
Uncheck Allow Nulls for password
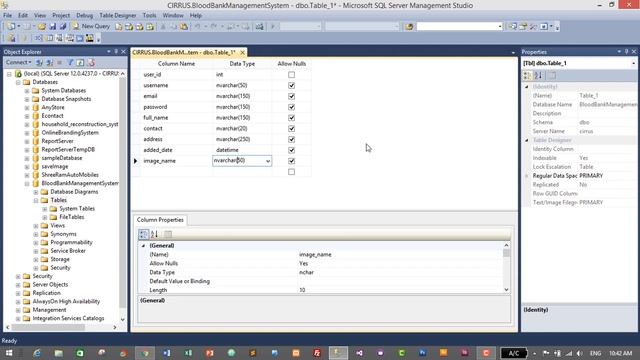tap(291, 107)
